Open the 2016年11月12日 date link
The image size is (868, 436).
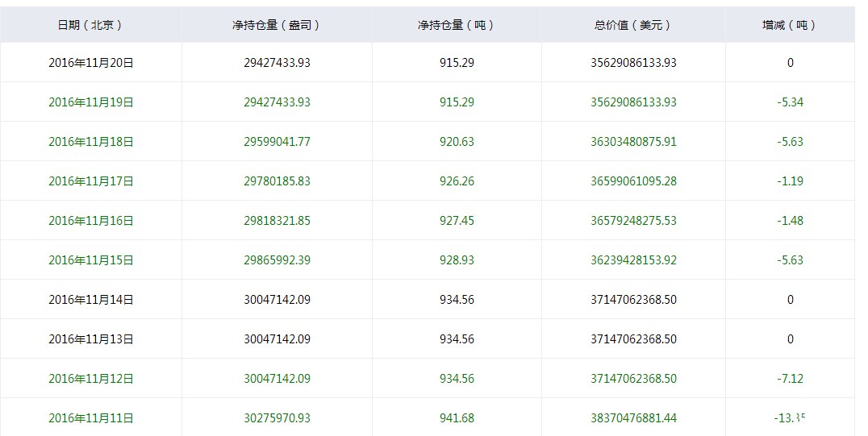point(90,379)
